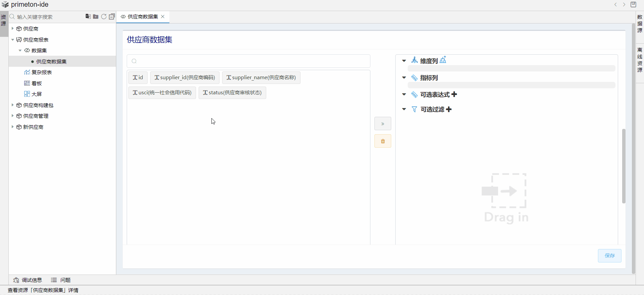The height and width of the screenshot is (295, 644).
Task: Collapse the 供应商报表 tree node
Action: point(13,40)
